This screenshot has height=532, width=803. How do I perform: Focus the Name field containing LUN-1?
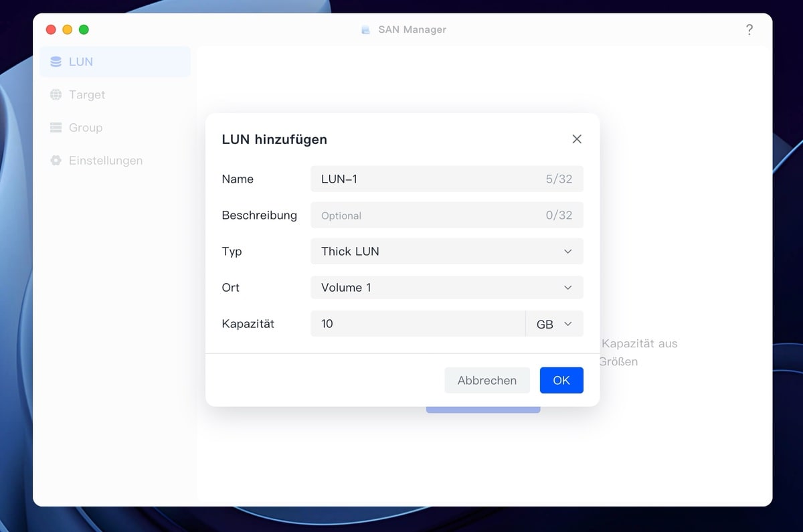pyautogui.click(x=428, y=179)
